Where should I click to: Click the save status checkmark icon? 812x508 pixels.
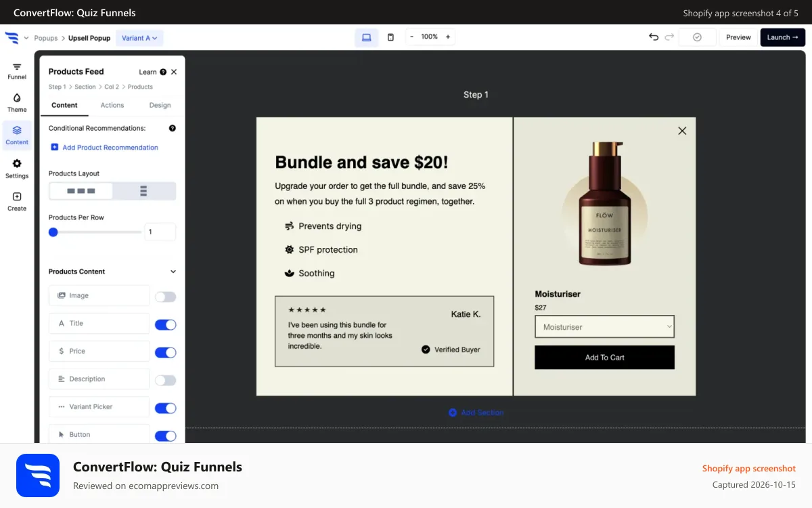(697, 37)
